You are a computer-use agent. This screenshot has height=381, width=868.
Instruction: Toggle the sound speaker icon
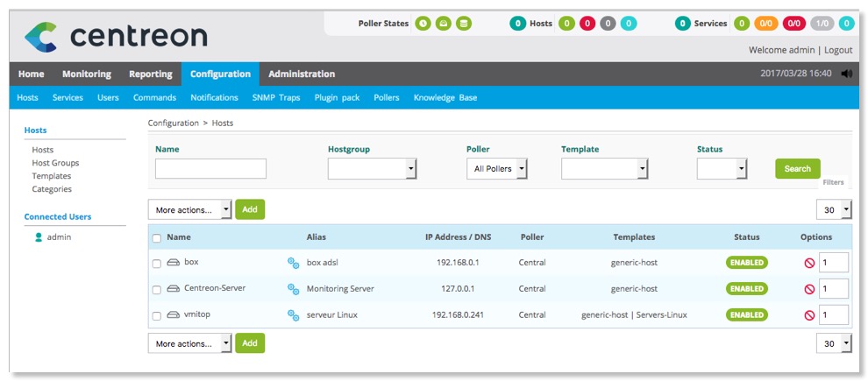pyautogui.click(x=846, y=74)
